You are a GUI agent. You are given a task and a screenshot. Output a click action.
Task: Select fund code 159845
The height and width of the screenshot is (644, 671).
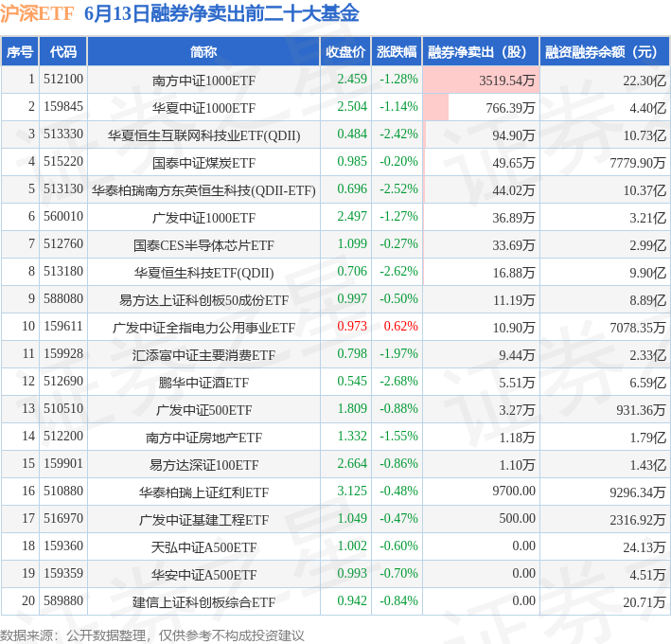point(63,107)
